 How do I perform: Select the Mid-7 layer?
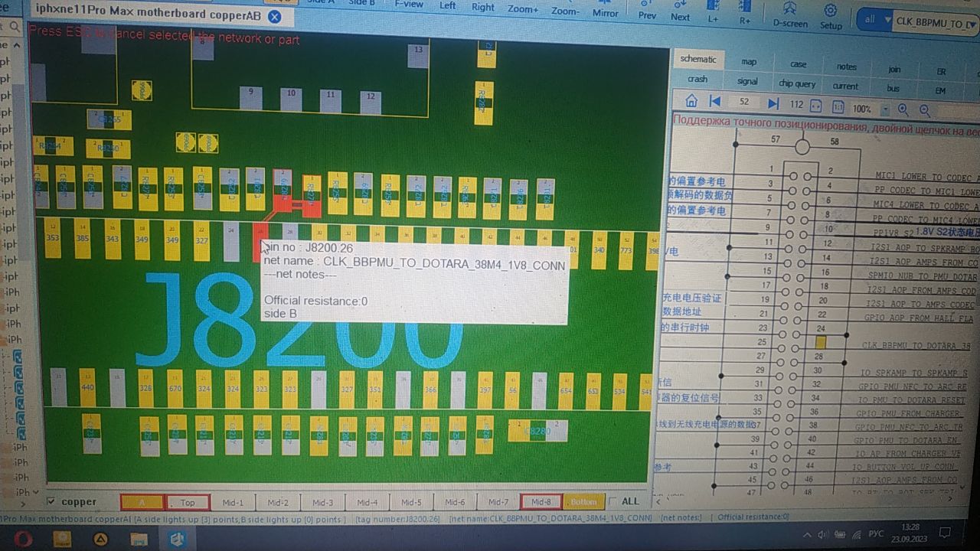498,502
